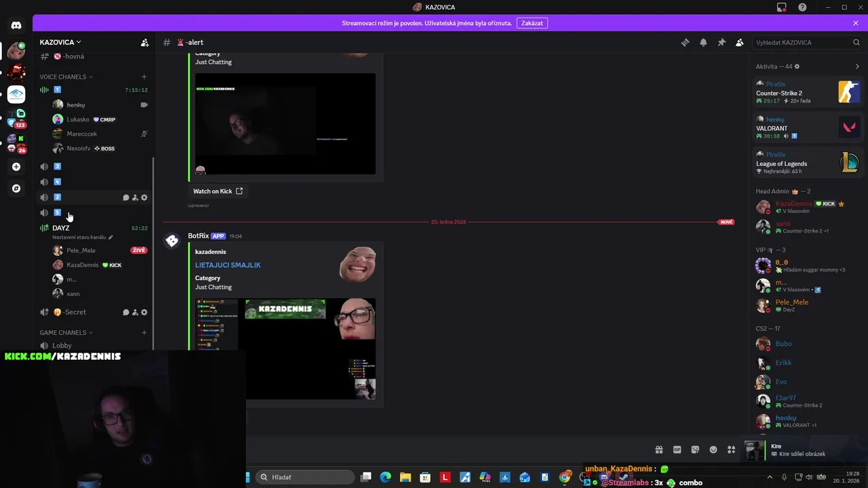Invite to voice channel 2 icon
The image size is (868, 488).
click(135, 198)
